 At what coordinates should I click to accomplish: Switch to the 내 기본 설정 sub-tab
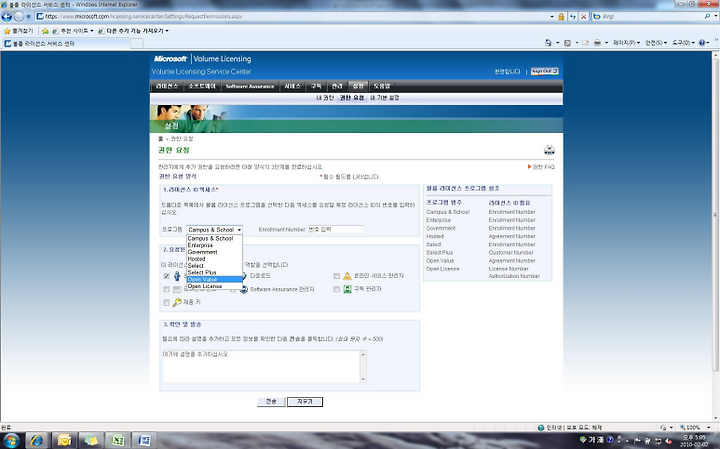(x=385, y=98)
